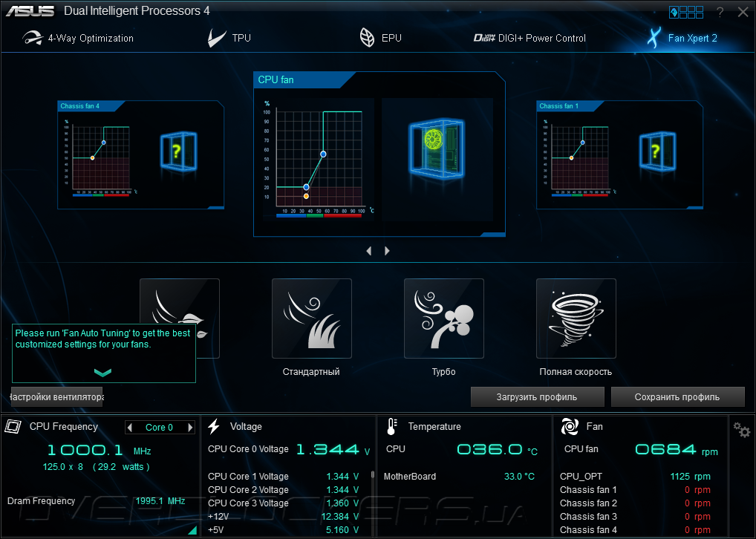The width and height of the screenshot is (756, 539).
Task: Select the Fan Xpert 2 tab
Action: [682, 38]
